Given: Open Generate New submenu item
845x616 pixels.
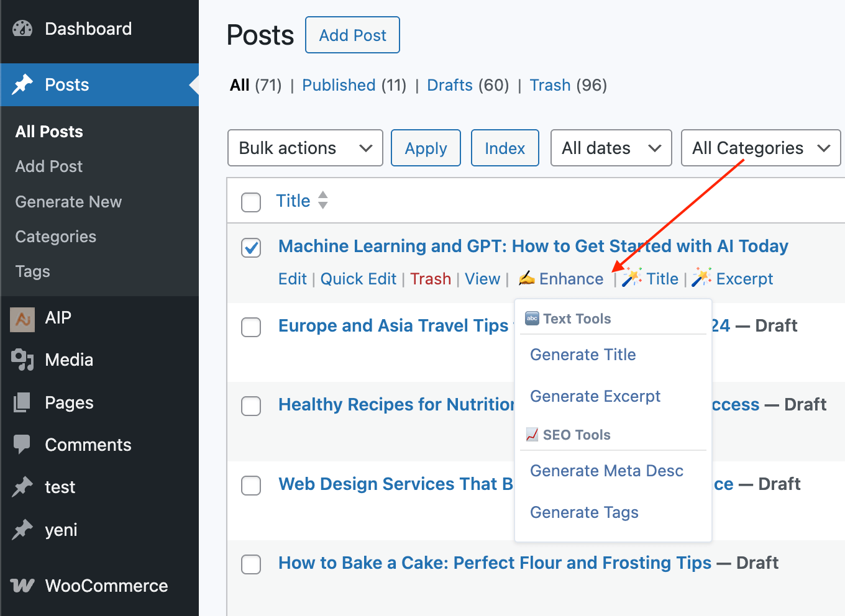Looking at the screenshot, I should click(68, 202).
